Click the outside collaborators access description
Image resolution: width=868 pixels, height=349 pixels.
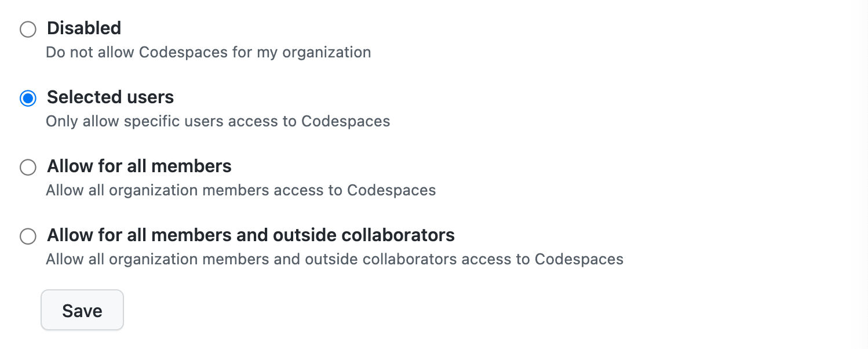pos(334,259)
